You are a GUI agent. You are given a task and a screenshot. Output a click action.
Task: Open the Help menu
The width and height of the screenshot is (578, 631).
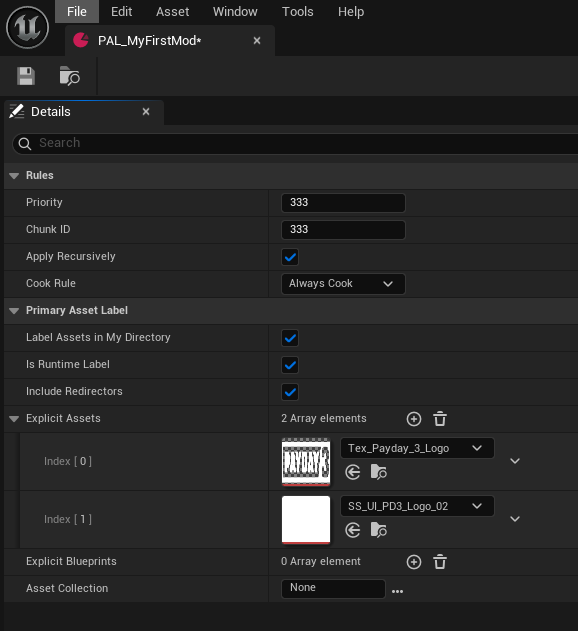pos(351,12)
